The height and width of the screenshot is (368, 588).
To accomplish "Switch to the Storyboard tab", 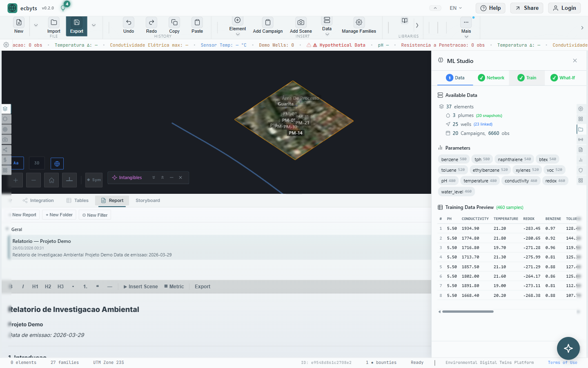I will click(x=148, y=200).
